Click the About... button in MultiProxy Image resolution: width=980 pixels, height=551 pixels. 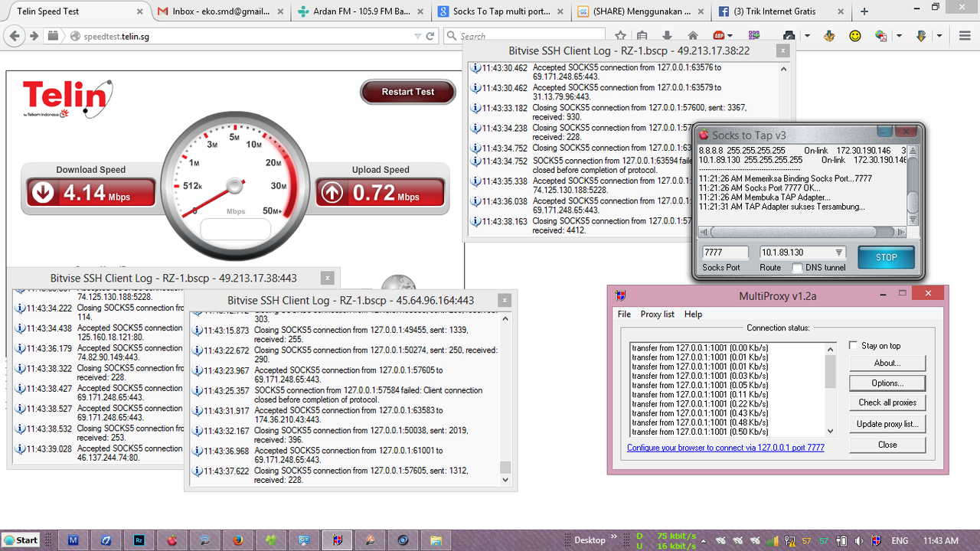coord(887,363)
